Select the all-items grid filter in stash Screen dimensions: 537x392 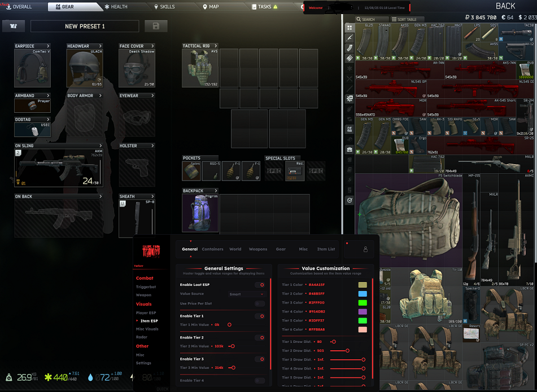tap(350, 28)
